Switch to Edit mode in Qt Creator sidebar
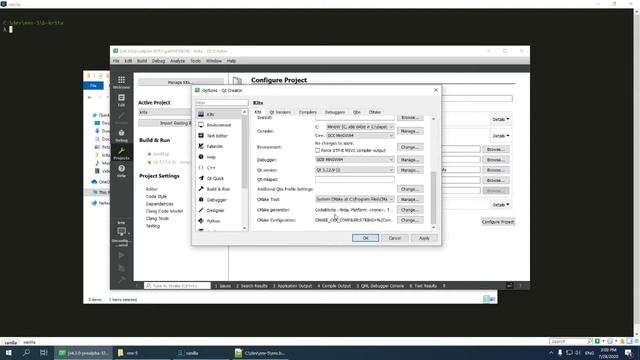The width and height of the screenshot is (640, 360). [x=121, y=100]
